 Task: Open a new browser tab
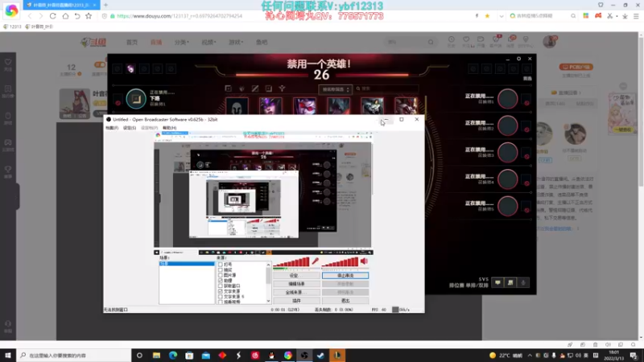tap(105, 5)
